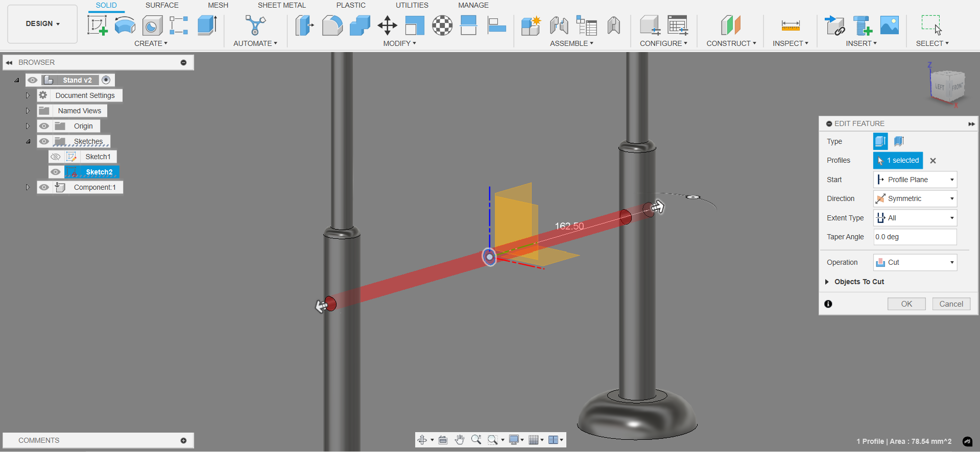Image resolution: width=980 pixels, height=452 pixels.
Task: Open the UTILITIES tab
Action: 412,5
